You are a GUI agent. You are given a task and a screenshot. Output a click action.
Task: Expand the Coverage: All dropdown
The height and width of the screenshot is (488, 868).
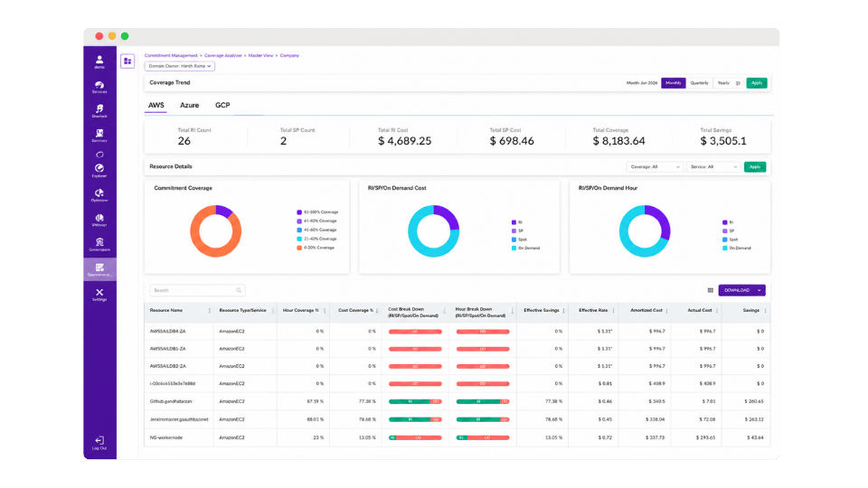pos(655,166)
